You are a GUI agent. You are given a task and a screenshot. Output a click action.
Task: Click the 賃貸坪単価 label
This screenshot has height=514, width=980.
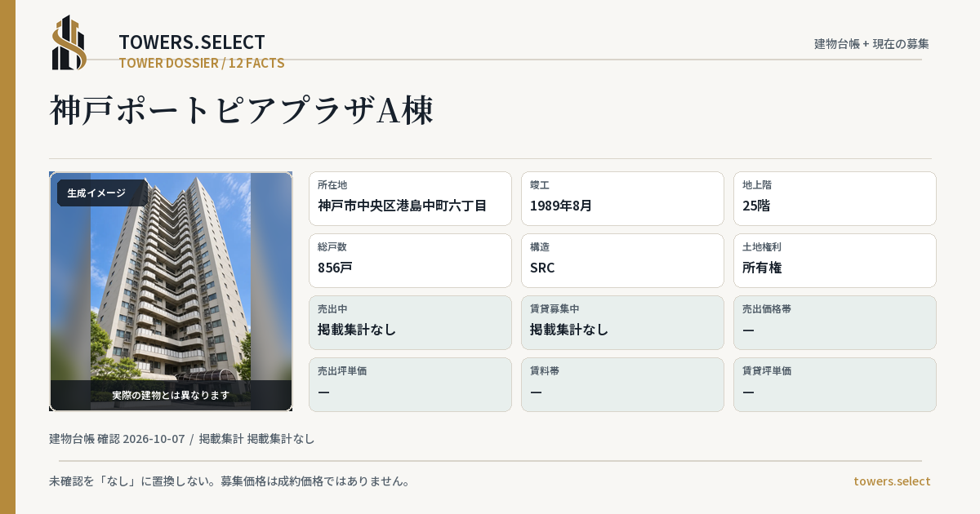pyautogui.click(x=767, y=370)
